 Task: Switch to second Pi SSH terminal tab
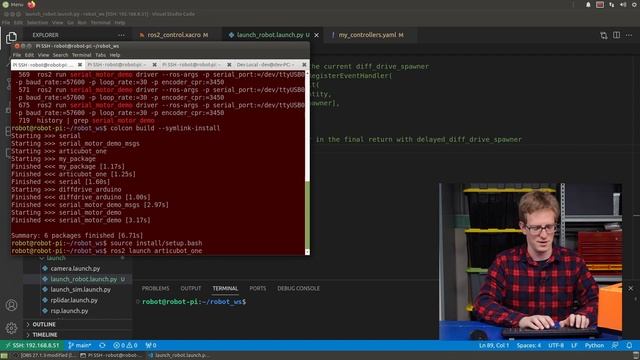coord(117,65)
